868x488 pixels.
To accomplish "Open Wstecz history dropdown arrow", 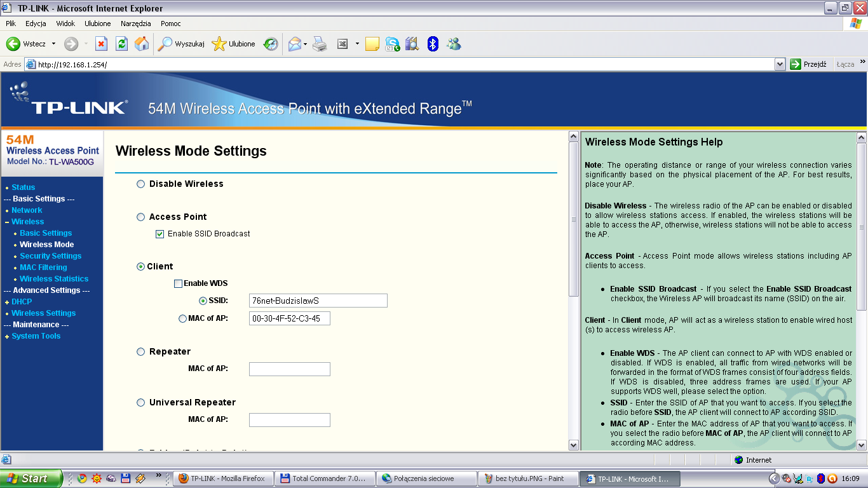I will click(53, 44).
